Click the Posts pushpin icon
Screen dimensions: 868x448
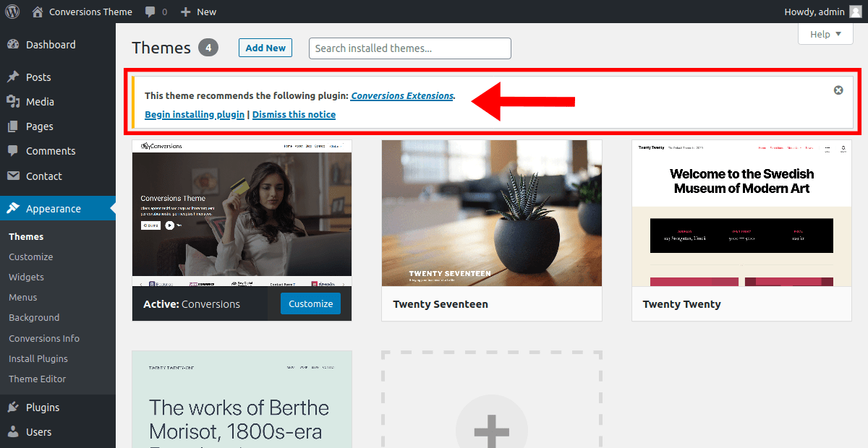[x=13, y=77]
